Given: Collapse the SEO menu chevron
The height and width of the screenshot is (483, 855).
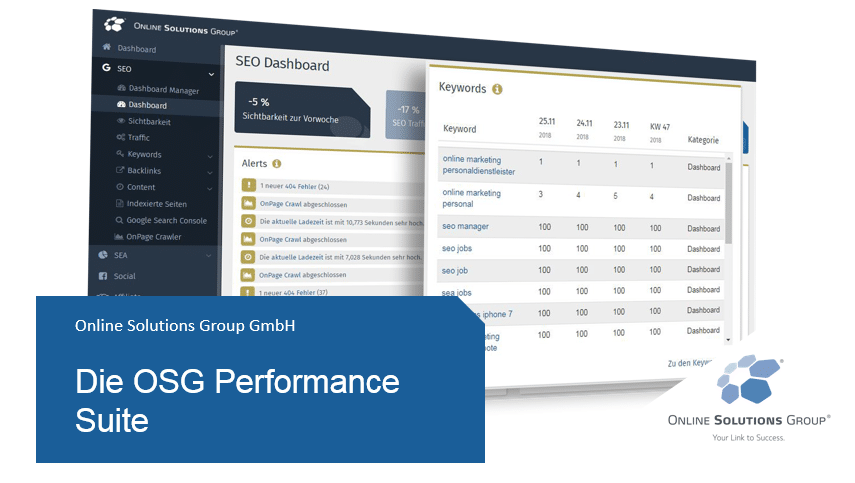Looking at the screenshot, I should 211,74.
